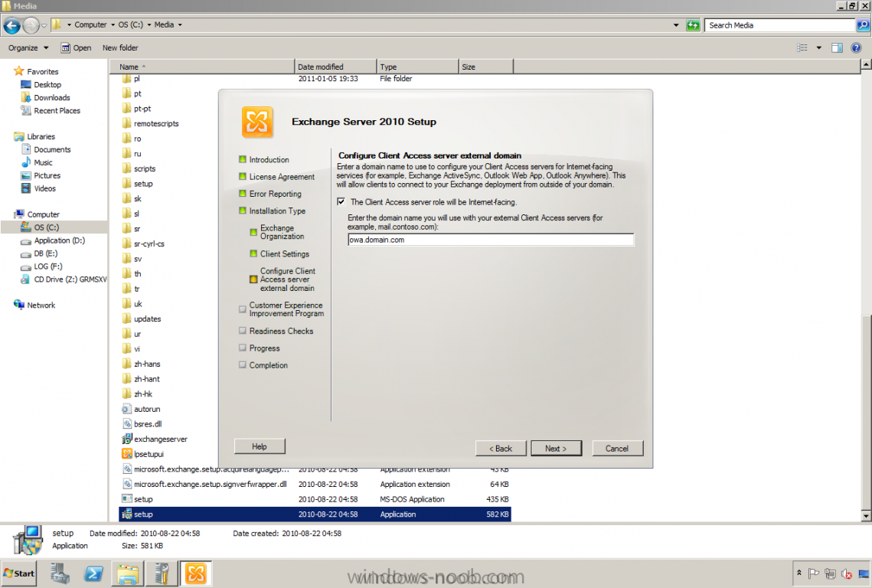This screenshot has width=872, height=588.
Task: Select the Favorites star in navigation pane
Action: [x=19, y=71]
